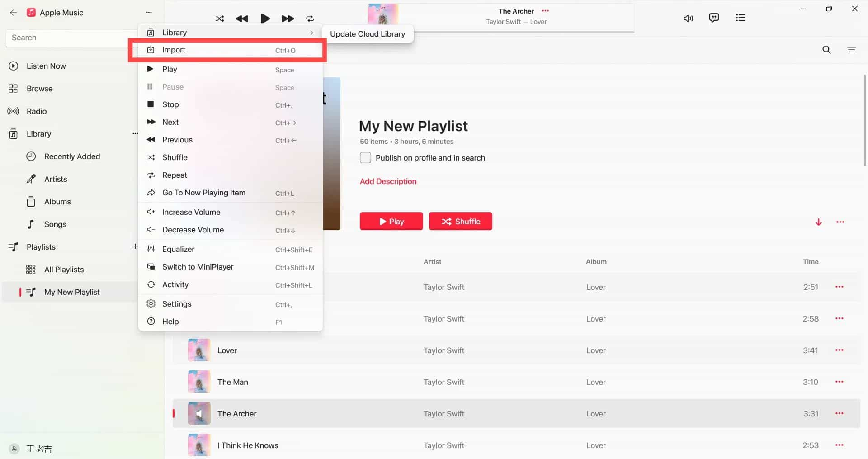Screen dimensions: 868x459
Task: Open the sort and filter lines icon
Action: click(x=851, y=50)
